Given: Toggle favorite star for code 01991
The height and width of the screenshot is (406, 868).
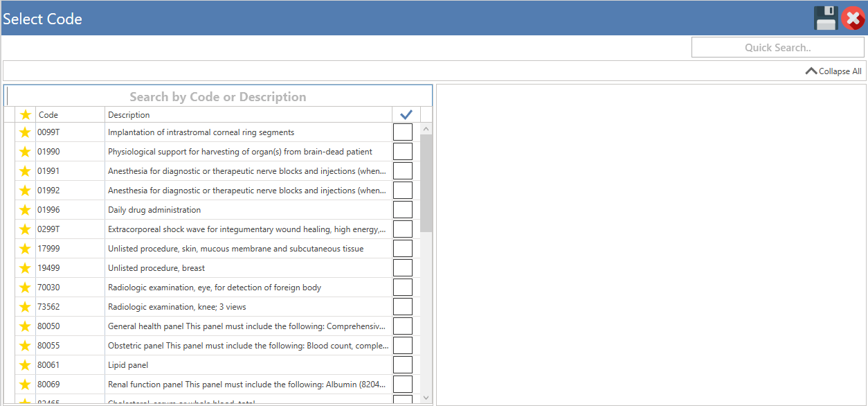Looking at the screenshot, I should [26, 171].
